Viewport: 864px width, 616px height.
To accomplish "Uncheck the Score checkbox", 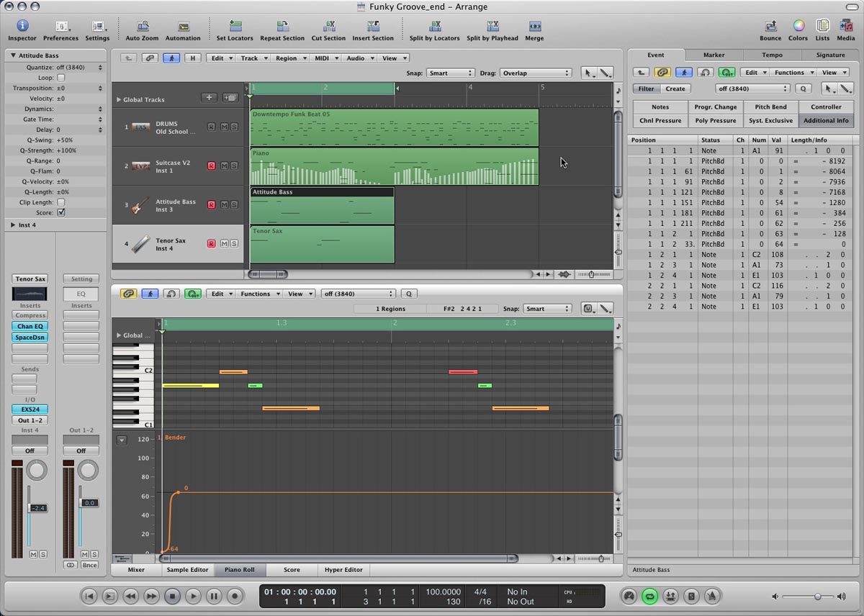I will pos(60,212).
